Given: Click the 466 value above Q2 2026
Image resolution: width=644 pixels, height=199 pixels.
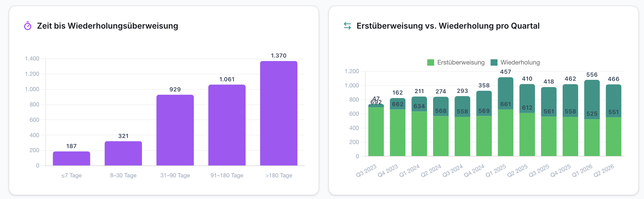Looking at the screenshot, I should 613,79.
